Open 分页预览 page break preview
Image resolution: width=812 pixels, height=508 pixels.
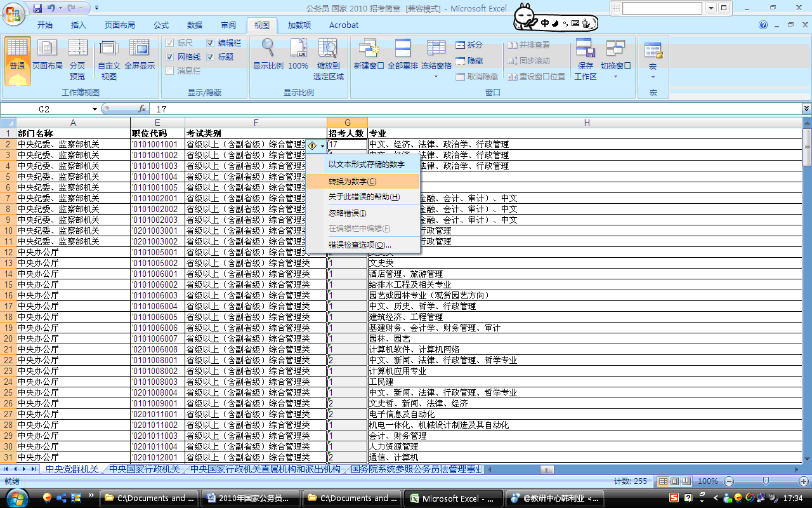pyautogui.click(x=77, y=56)
